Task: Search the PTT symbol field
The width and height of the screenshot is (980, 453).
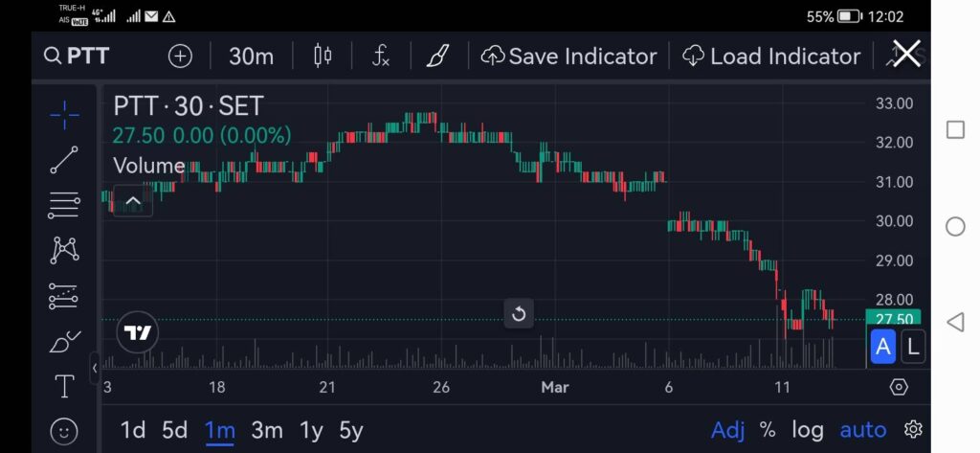Action: (x=77, y=57)
